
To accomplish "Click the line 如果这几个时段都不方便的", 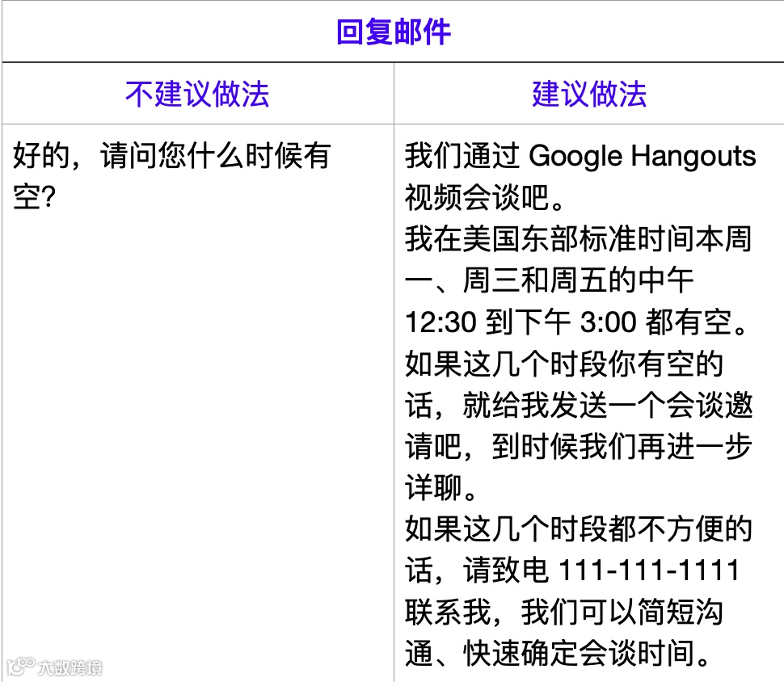I will (x=579, y=529).
